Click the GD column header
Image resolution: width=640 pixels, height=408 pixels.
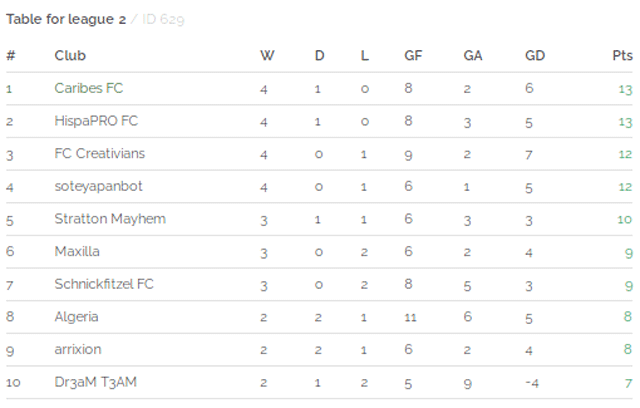click(x=535, y=55)
